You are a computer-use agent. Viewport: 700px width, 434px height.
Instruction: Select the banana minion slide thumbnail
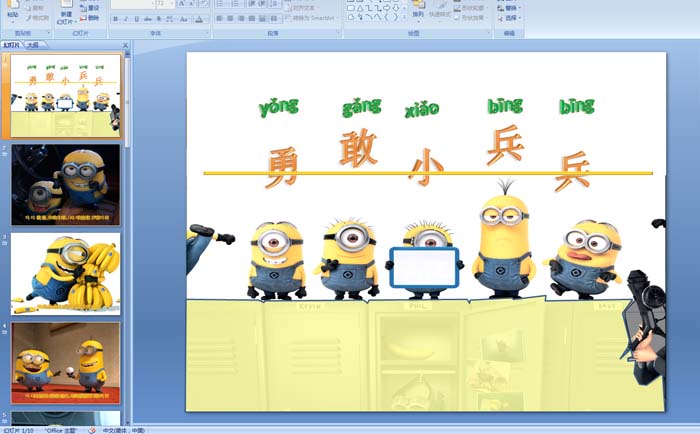(65, 273)
